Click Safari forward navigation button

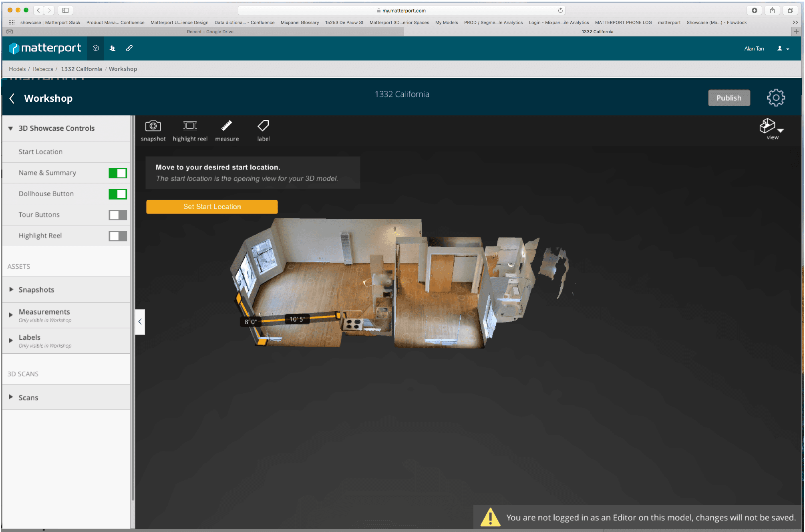(x=49, y=10)
